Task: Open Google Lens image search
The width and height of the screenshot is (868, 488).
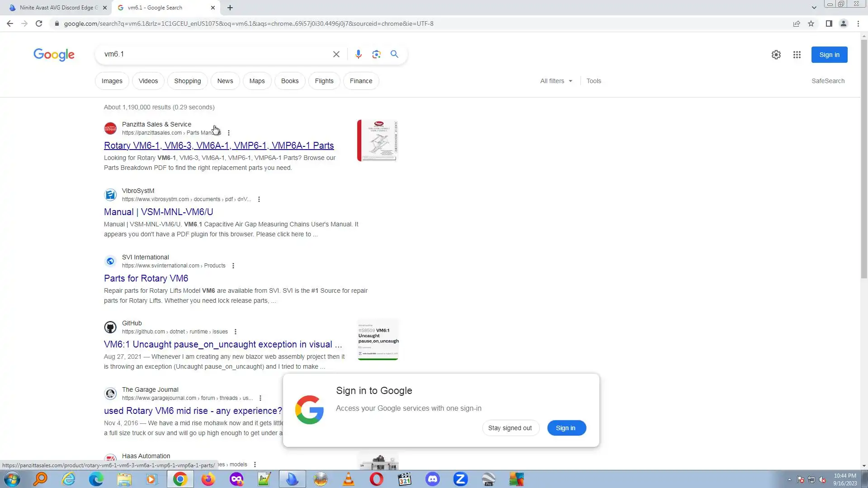Action: tap(376, 54)
